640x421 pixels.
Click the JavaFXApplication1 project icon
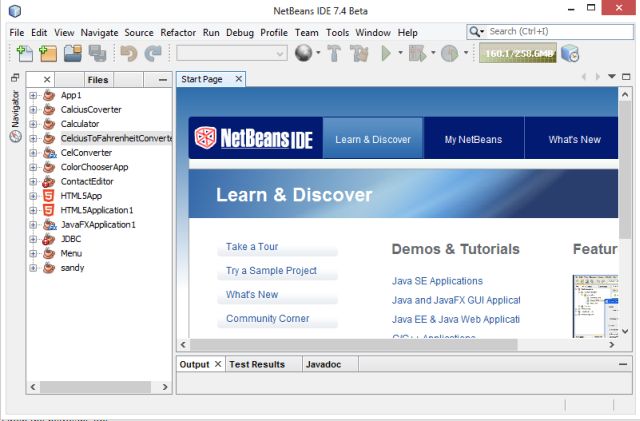[x=49, y=225]
